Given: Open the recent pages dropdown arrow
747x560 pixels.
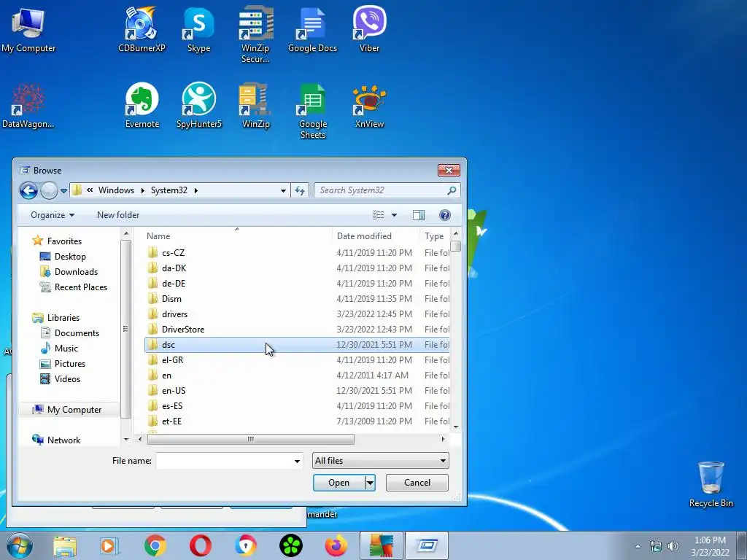Looking at the screenshot, I should [x=63, y=191].
